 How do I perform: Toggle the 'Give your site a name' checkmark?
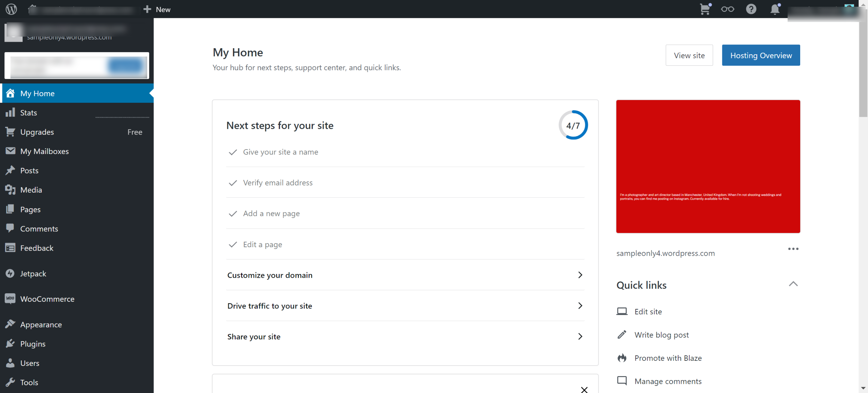point(233,152)
